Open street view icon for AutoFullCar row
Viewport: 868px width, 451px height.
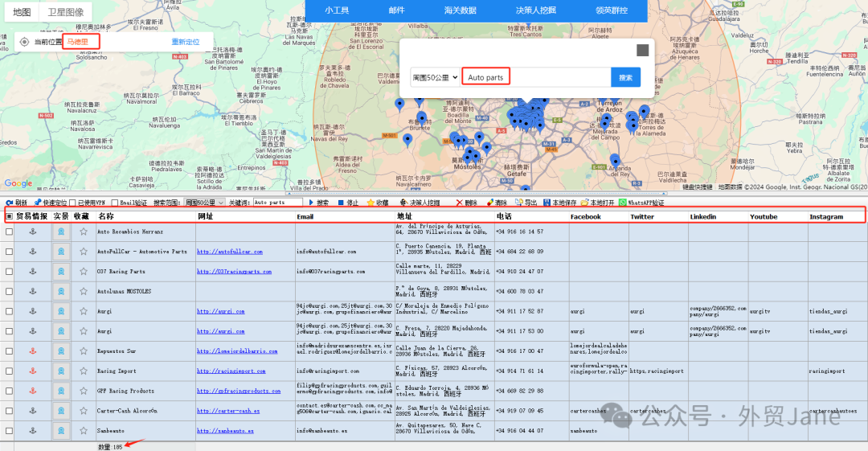click(61, 252)
